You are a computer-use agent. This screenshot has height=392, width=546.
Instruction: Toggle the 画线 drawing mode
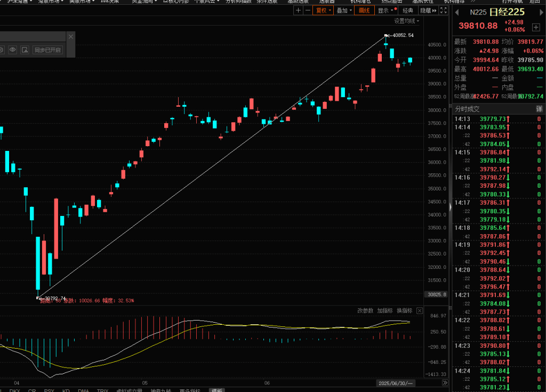(x=364, y=11)
